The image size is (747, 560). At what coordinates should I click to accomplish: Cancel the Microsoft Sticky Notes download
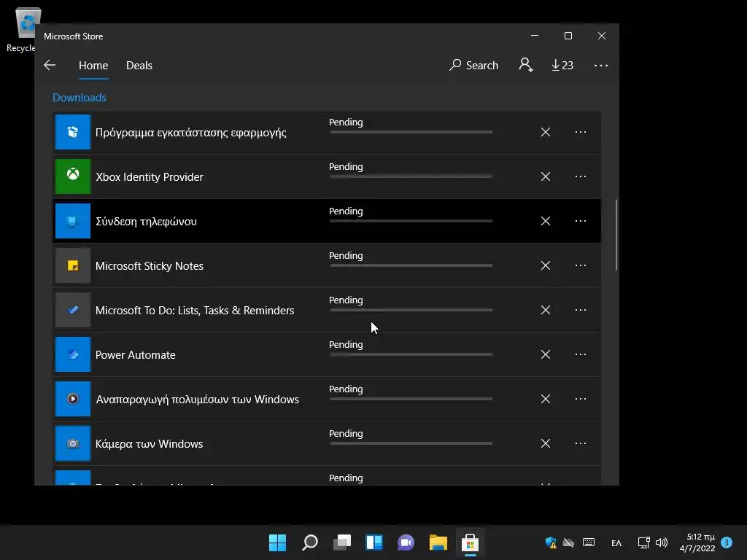point(546,265)
